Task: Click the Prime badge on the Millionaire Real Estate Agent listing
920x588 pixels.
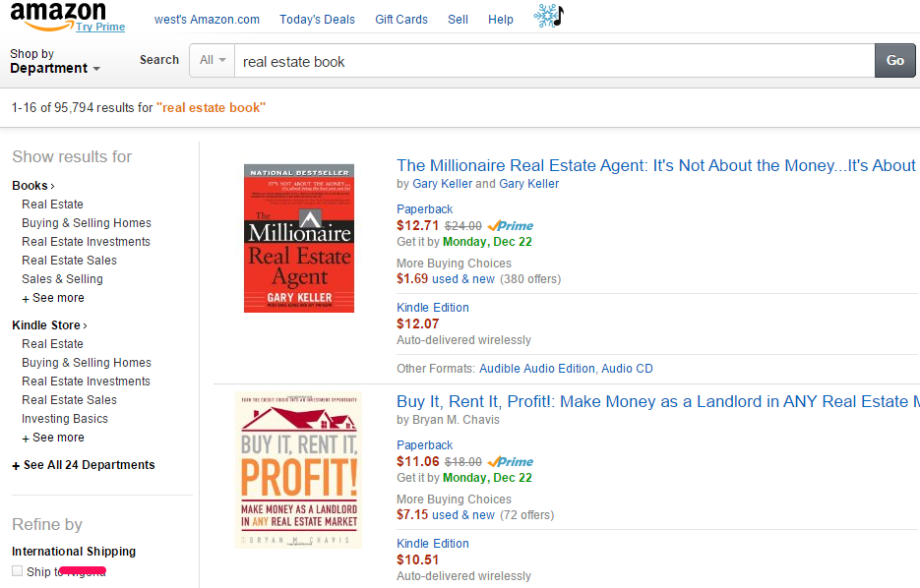Action: point(511,226)
